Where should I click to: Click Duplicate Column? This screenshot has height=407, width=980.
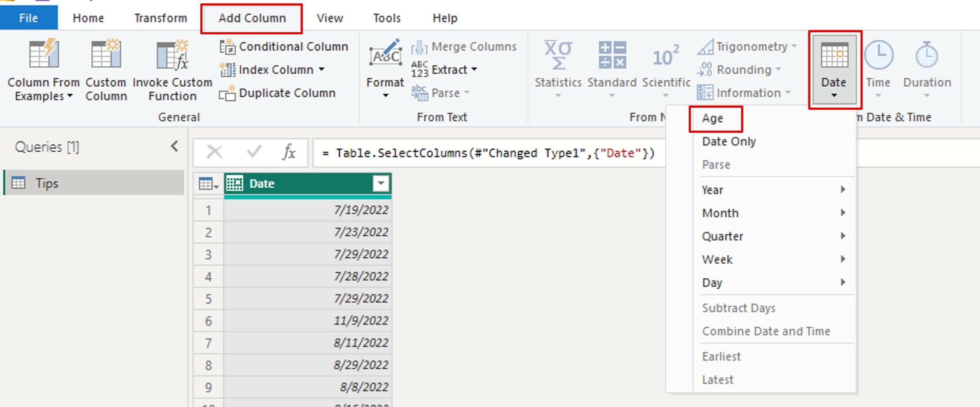click(278, 93)
